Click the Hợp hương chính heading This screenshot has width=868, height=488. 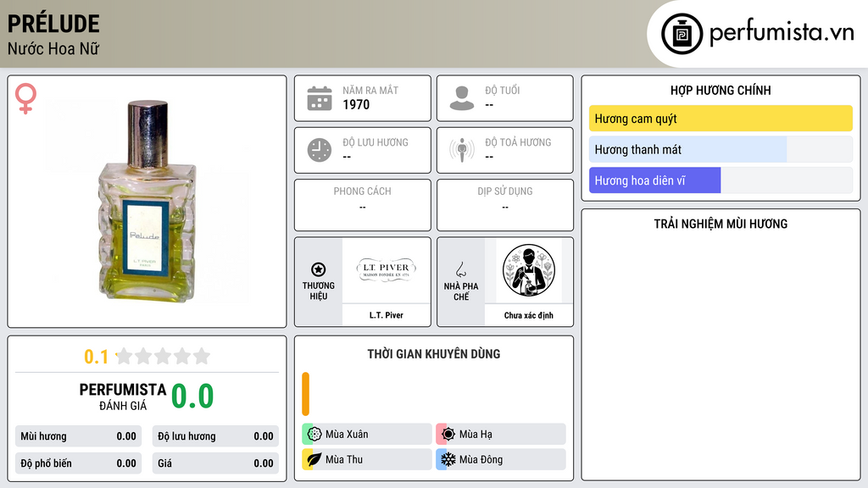(x=721, y=90)
